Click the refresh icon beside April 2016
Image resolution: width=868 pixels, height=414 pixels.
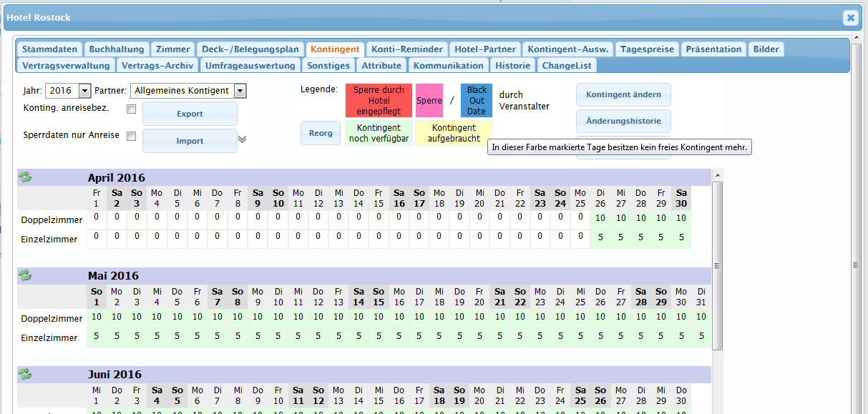click(x=25, y=177)
